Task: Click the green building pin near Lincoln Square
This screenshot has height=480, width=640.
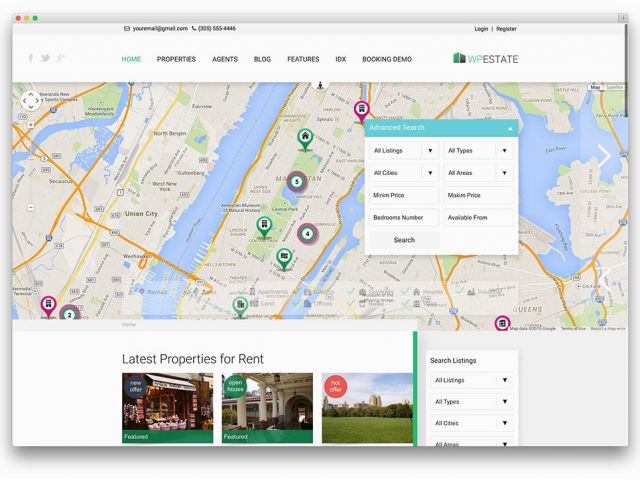Action: click(x=264, y=227)
